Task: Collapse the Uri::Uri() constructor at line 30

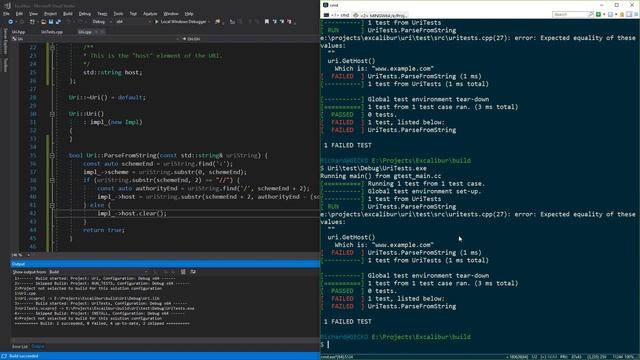Action: click(x=52, y=114)
